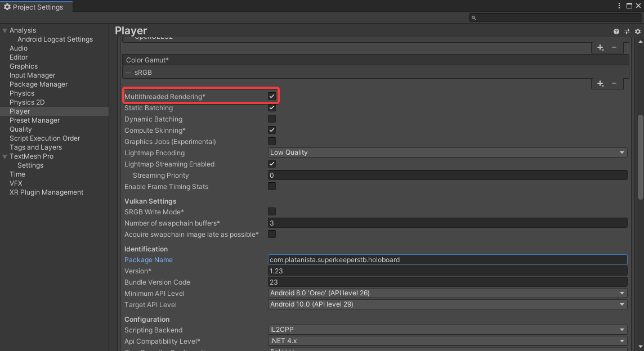Select Quality in settings sidebar
Image resolution: width=644 pixels, height=351 pixels.
click(21, 129)
